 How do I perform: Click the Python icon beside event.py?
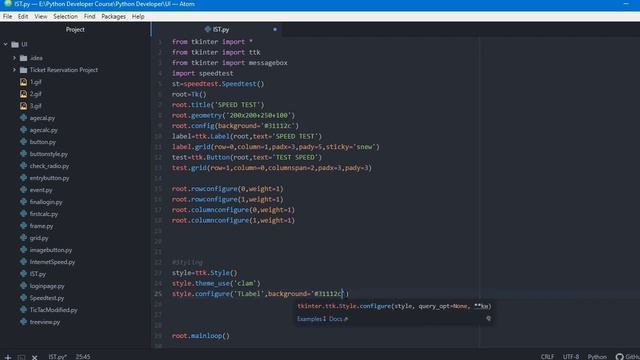pos(23,190)
